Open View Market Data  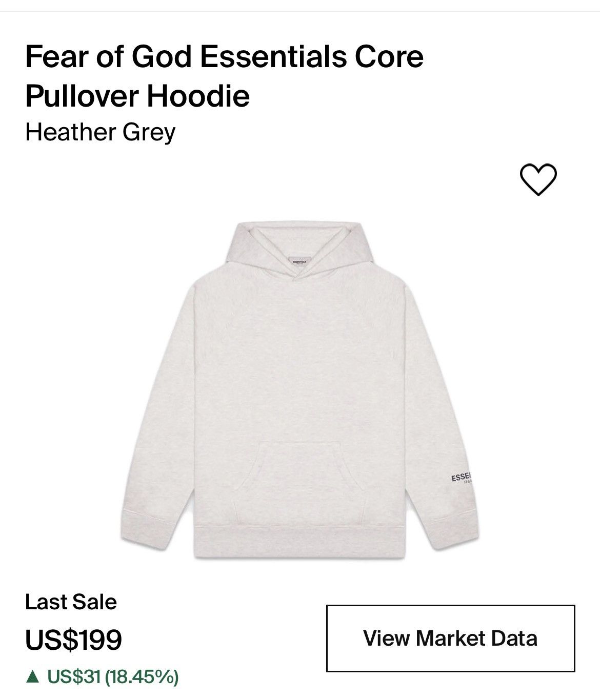450,638
